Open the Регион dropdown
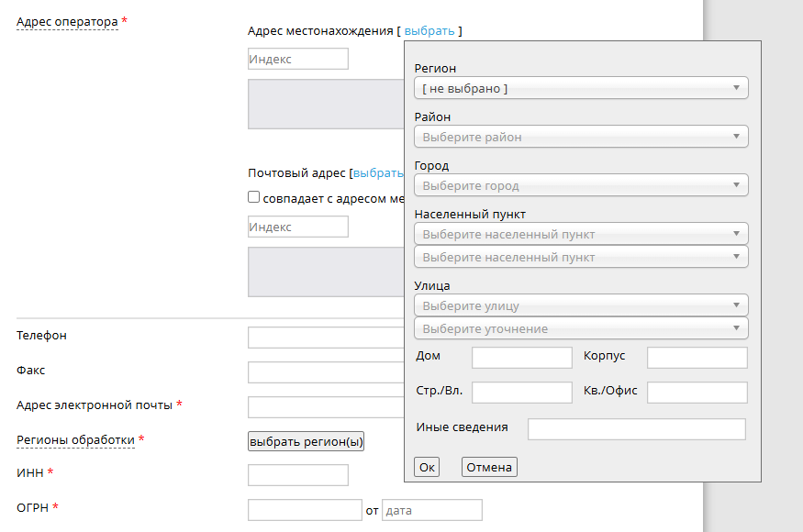The width and height of the screenshot is (803, 532). (581, 88)
